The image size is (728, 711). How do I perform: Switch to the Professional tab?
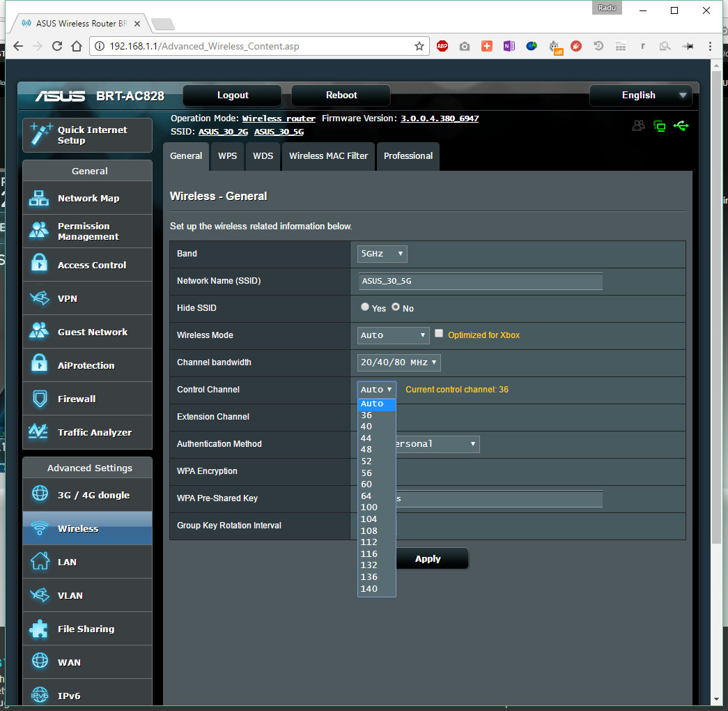point(408,156)
